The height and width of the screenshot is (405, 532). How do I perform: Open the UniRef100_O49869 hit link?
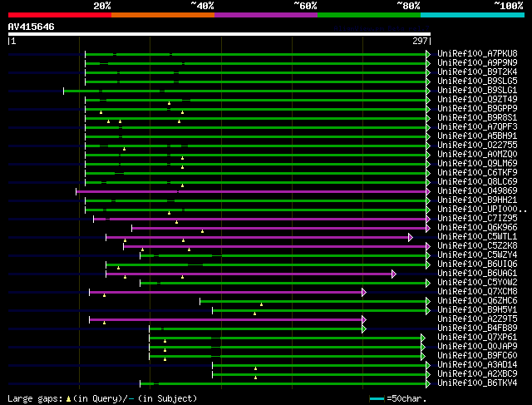pos(477,191)
